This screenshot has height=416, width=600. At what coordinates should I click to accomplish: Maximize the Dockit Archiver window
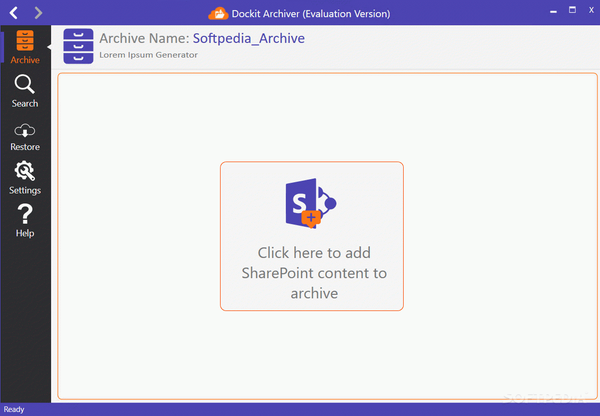(x=572, y=10)
